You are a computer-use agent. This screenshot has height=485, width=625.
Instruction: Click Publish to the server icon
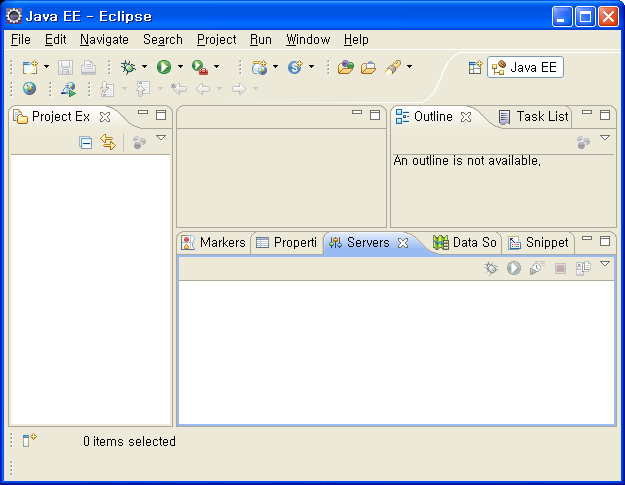coord(583,268)
